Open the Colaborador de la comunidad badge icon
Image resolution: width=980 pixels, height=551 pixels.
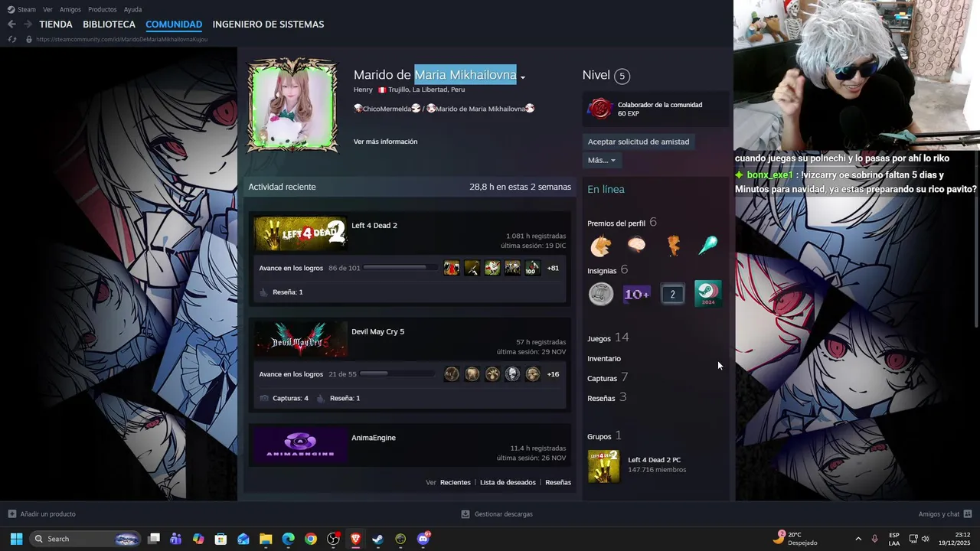tap(600, 109)
